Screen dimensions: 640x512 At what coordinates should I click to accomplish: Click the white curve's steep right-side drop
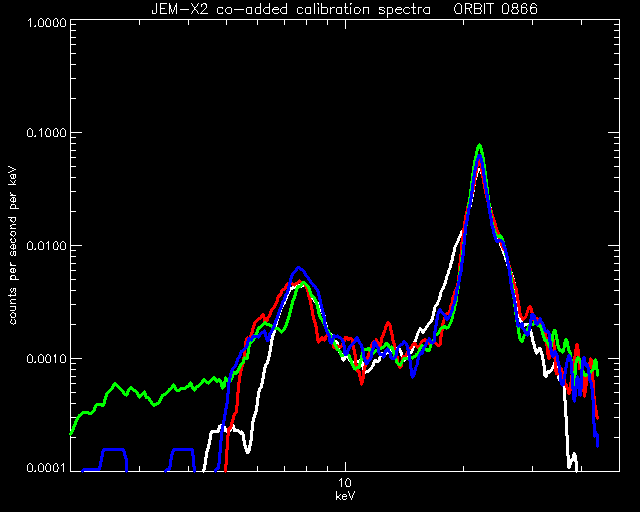pyautogui.click(x=567, y=425)
